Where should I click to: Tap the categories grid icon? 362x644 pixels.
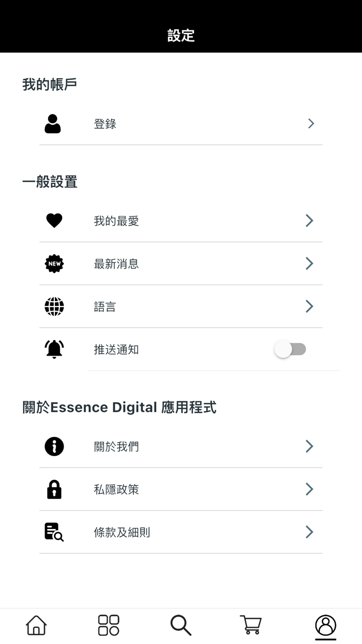pyautogui.click(x=108, y=625)
